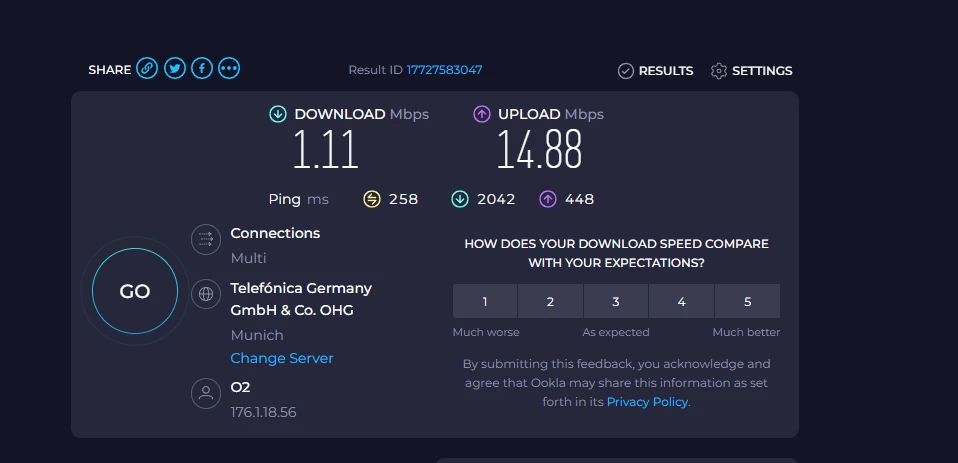
Task: Share result on Facebook
Action: click(x=202, y=69)
